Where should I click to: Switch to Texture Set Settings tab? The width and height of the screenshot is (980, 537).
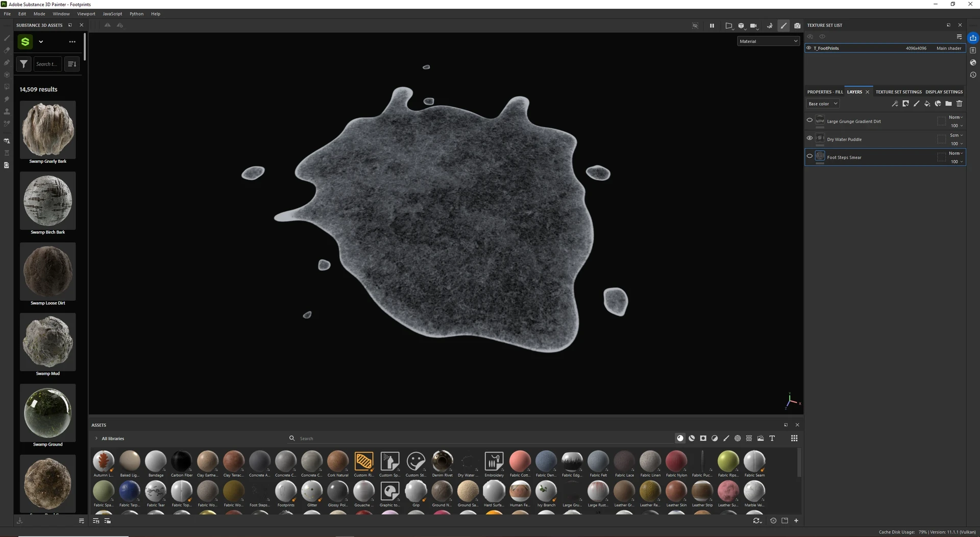[x=899, y=92]
